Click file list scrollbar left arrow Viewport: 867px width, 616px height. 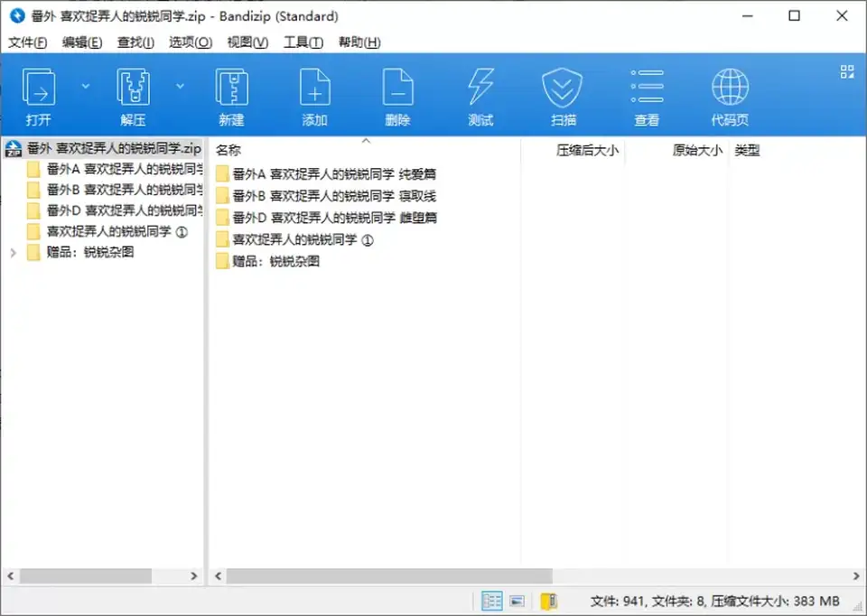click(219, 576)
